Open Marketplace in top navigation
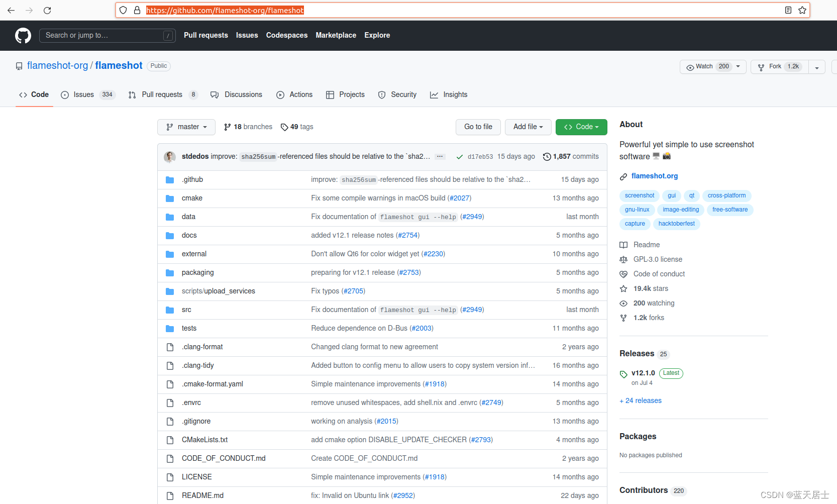This screenshot has height=504, width=837. click(336, 36)
